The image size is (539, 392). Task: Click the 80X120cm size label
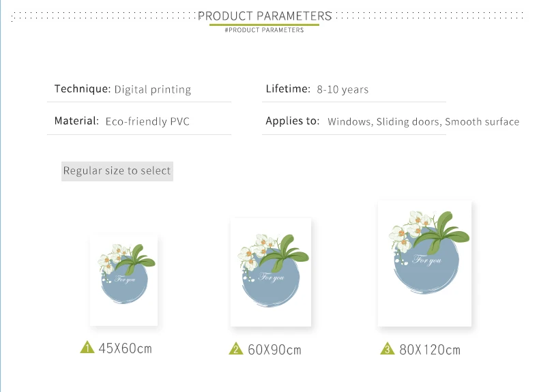430,350
